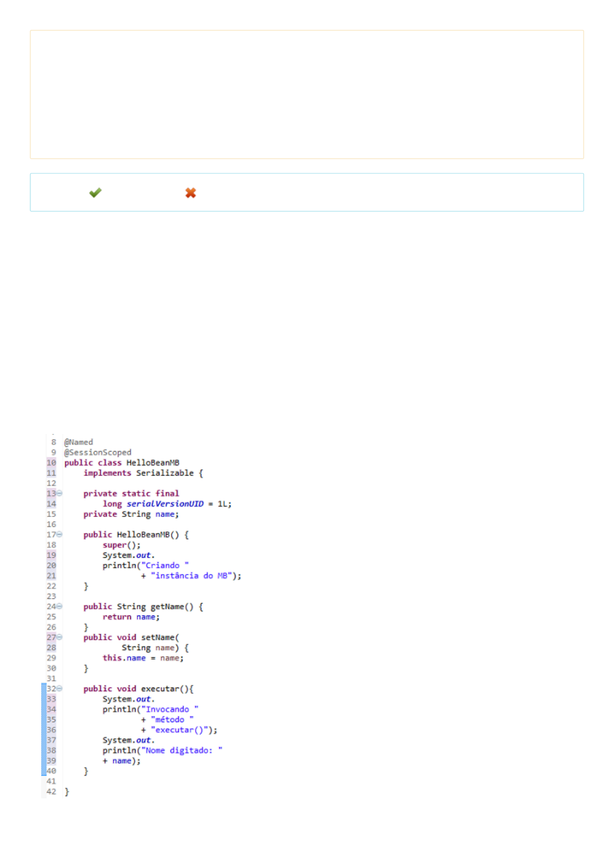Click the @SessionScoped annotation
Image resolution: width=613 pixels, height=868 pixels.
[x=98, y=453]
